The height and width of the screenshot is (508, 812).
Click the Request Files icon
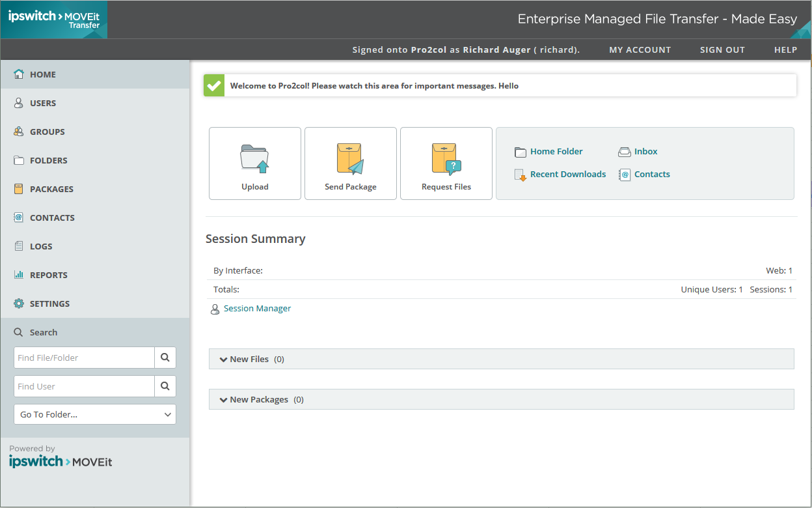tap(446, 159)
